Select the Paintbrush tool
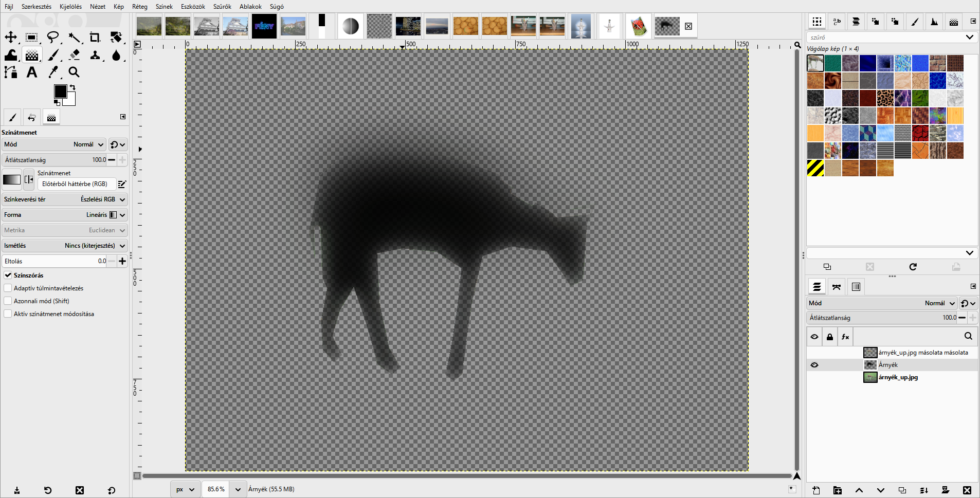The height and width of the screenshot is (498, 980). coord(53,54)
